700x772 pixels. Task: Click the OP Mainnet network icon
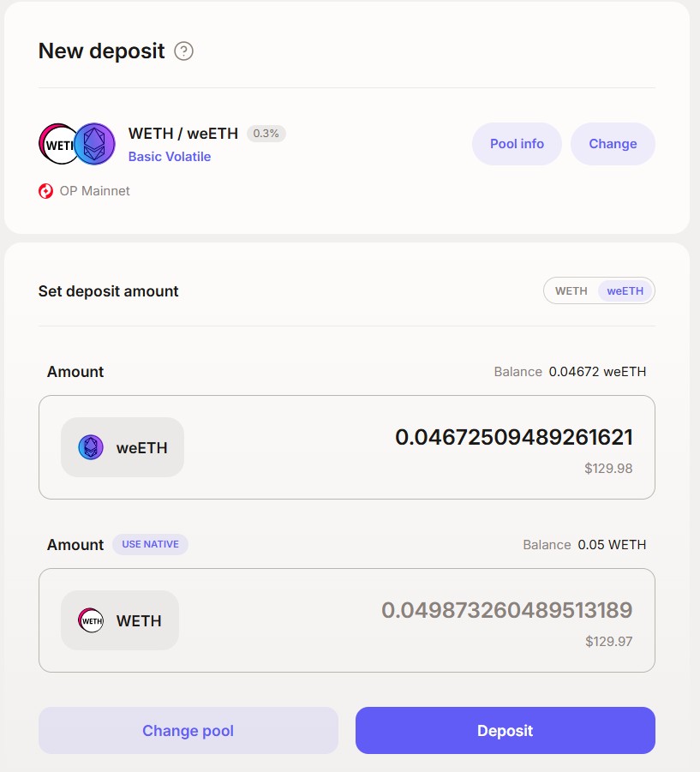tap(45, 191)
